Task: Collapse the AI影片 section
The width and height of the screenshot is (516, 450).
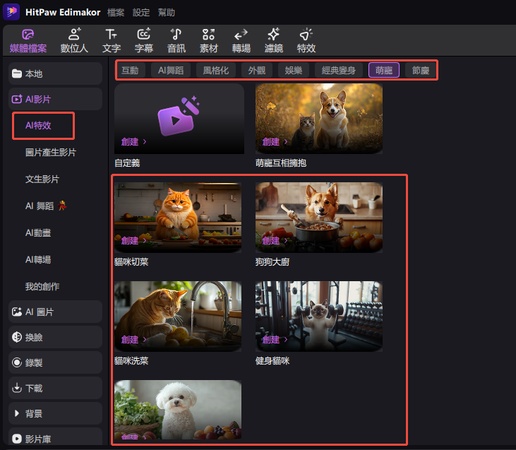Action: (x=55, y=99)
